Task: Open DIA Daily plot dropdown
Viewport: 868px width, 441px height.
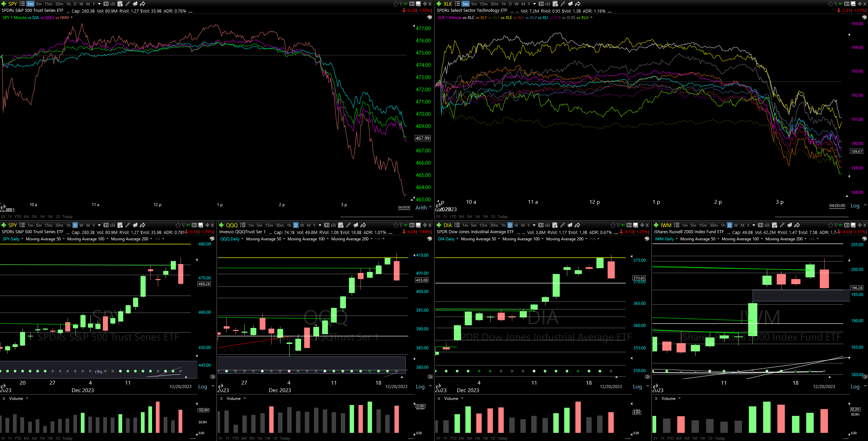Action: (x=457, y=239)
